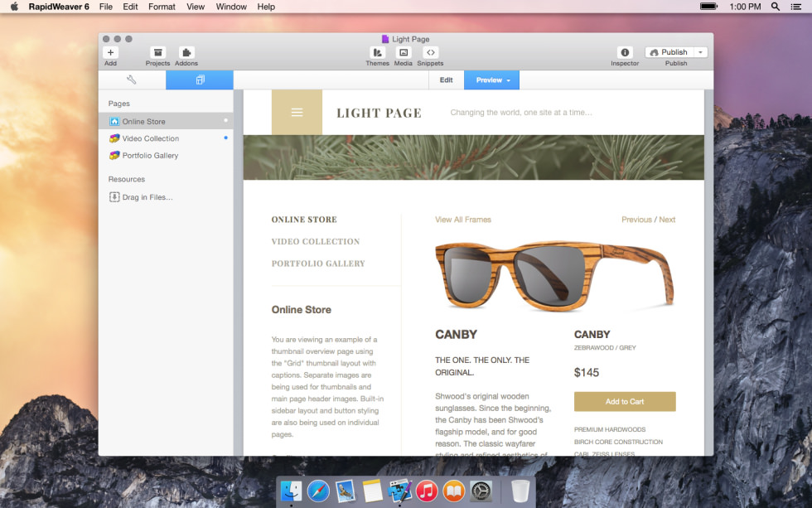Open the Media browser icon
Image resolution: width=812 pixels, height=508 pixels.
click(x=404, y=52)
